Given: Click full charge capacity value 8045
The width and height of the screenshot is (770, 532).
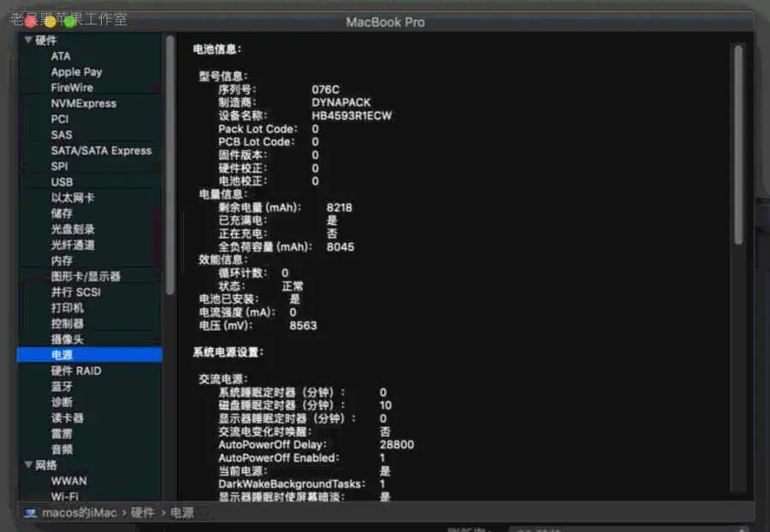Looking at the screenshot, I should coord(341,247).
